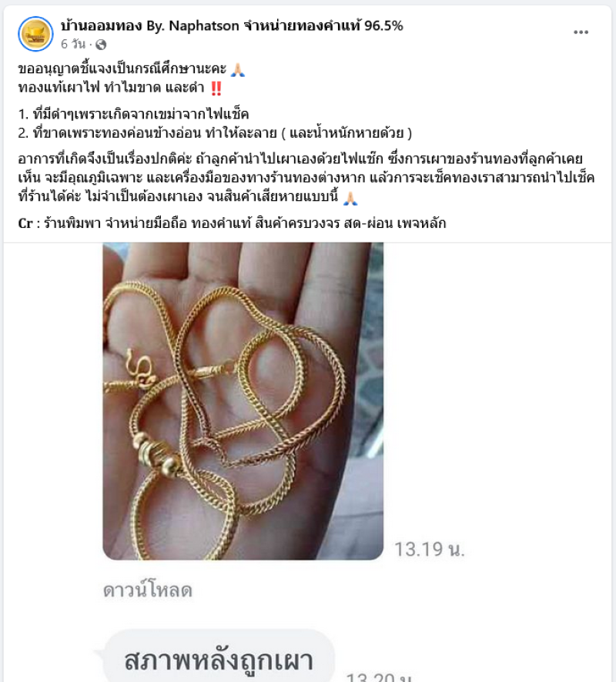Click the 13.19 น. message time
Viewport: 616px width, 682px height.
coord(430,550)
